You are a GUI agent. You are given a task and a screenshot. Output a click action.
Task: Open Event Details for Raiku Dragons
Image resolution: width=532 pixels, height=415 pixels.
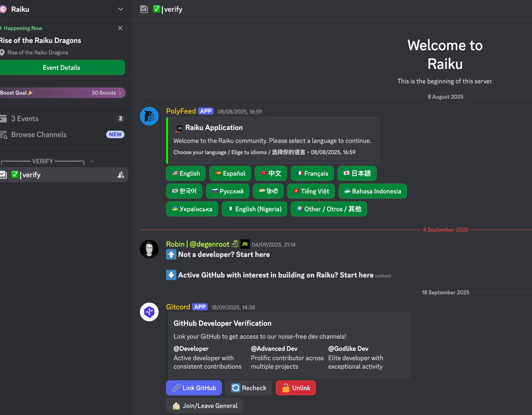pos(62,68)
